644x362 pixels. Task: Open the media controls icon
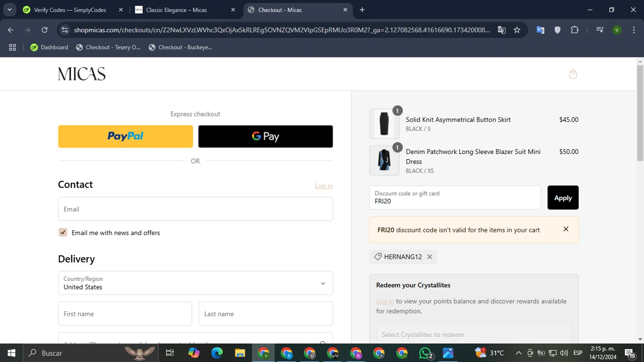pyautogui.click(x=600, y=30)
